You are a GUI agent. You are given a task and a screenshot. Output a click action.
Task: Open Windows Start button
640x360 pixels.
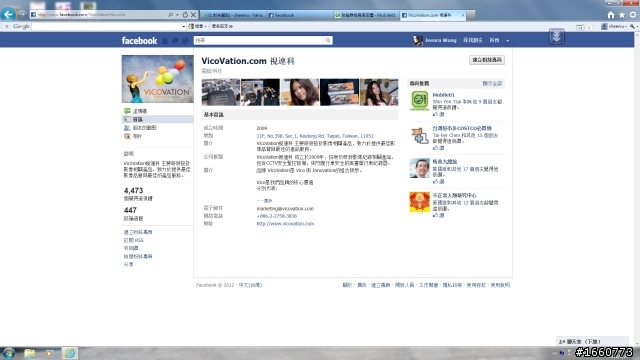click(9, 353)
